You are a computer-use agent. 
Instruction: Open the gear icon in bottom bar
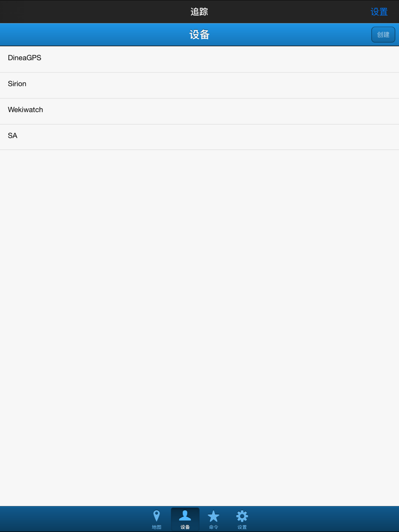coord(242,516)
